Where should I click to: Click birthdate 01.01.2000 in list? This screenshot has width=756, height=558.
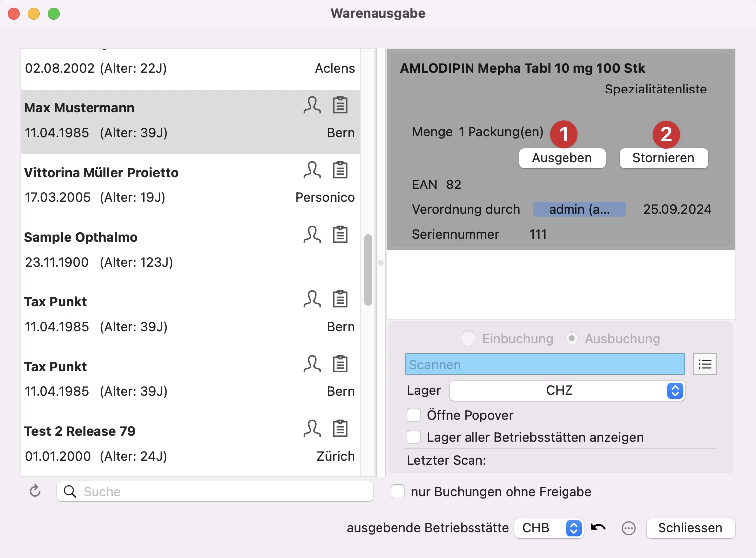58,456
